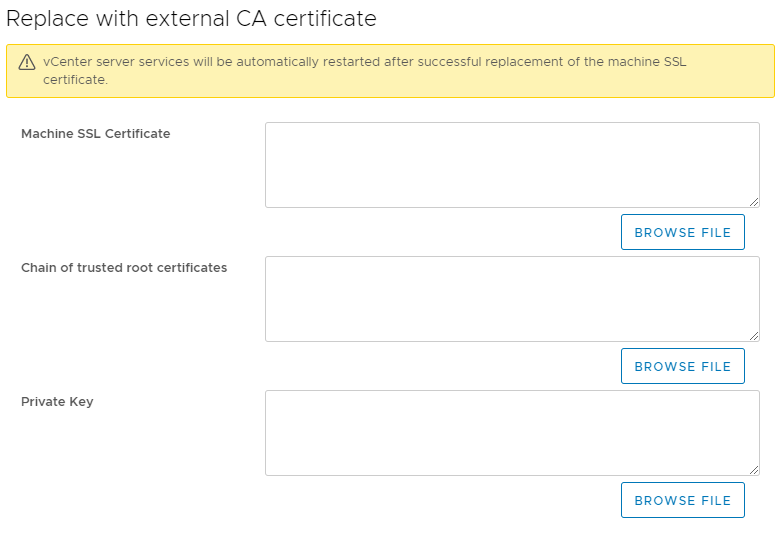Screen dimensions: 781x551
Task: Focus the Machine SSL Certificate text area
Action: (x=512, y=165)
